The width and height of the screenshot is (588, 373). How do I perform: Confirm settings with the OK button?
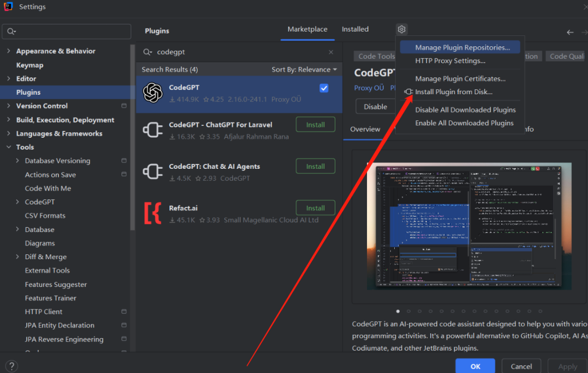point(475,366)
